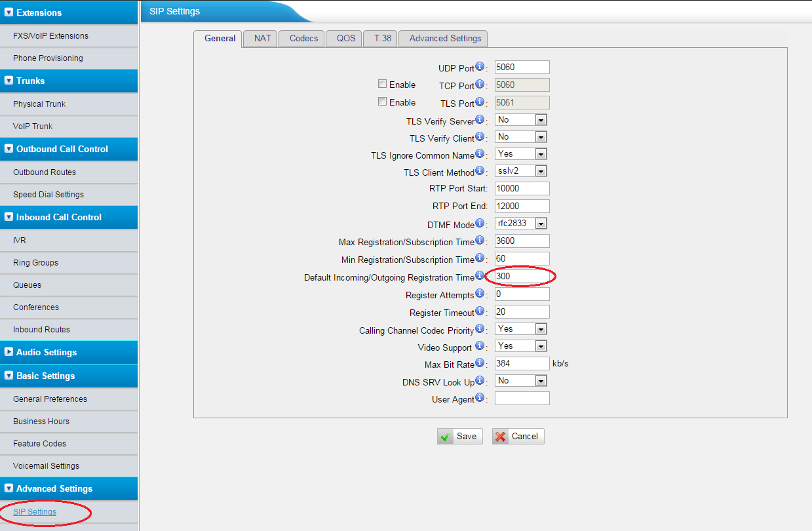
Task: Collapse the Extensions sidebar section
Action: pos(9,12)
